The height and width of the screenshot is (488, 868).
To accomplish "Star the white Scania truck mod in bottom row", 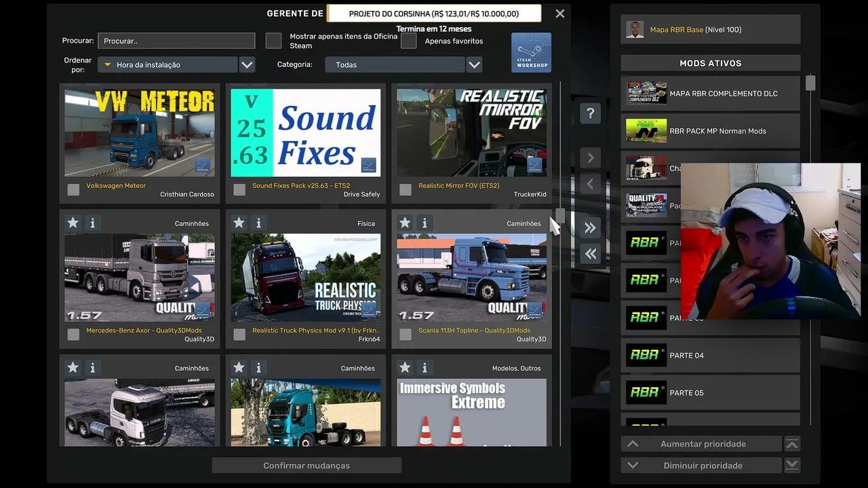I will coord(73,368).
